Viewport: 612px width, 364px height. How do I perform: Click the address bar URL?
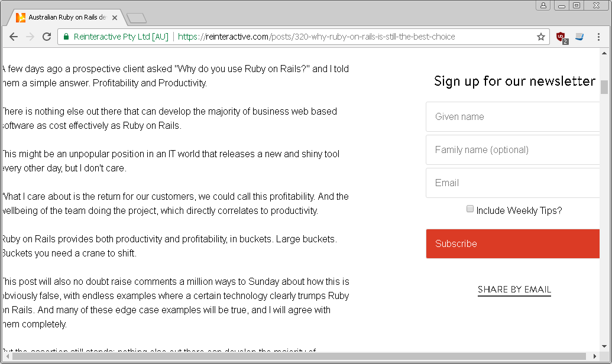click(316, 37)
